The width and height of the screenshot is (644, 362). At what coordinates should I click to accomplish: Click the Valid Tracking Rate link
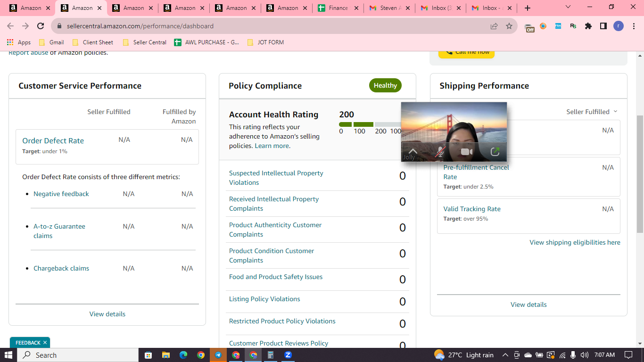click(472, 209)
